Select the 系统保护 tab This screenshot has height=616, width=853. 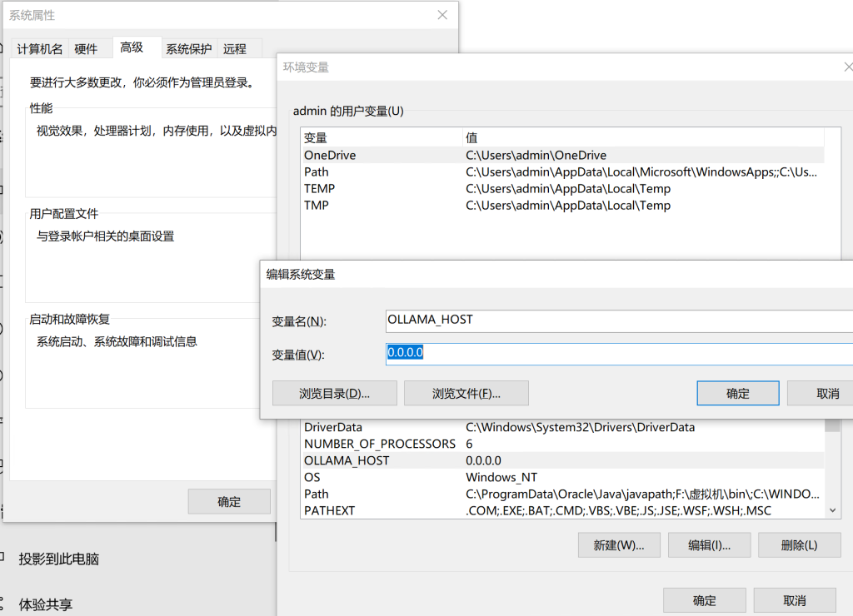tap(188, 49)
